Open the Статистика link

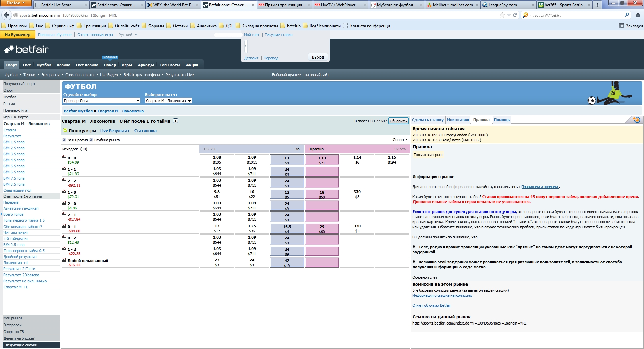[145, 131]
